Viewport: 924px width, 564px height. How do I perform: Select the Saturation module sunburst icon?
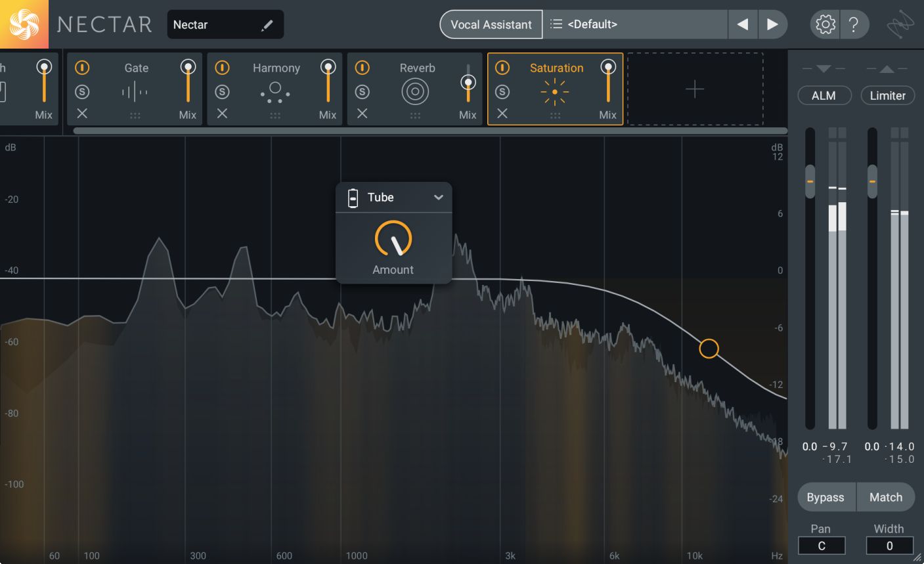click(x=555, y=92)
